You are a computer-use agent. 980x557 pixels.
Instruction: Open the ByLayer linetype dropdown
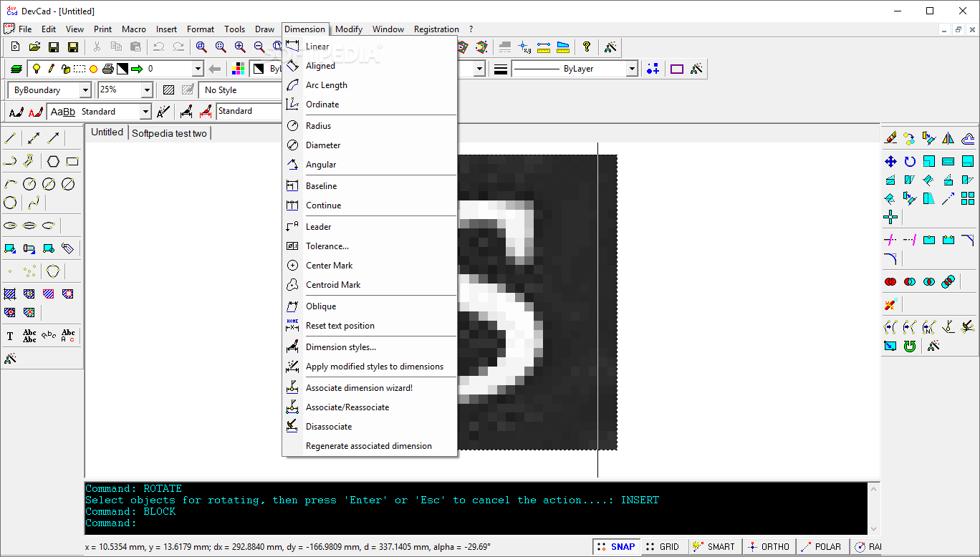click(x=632, y=69)
